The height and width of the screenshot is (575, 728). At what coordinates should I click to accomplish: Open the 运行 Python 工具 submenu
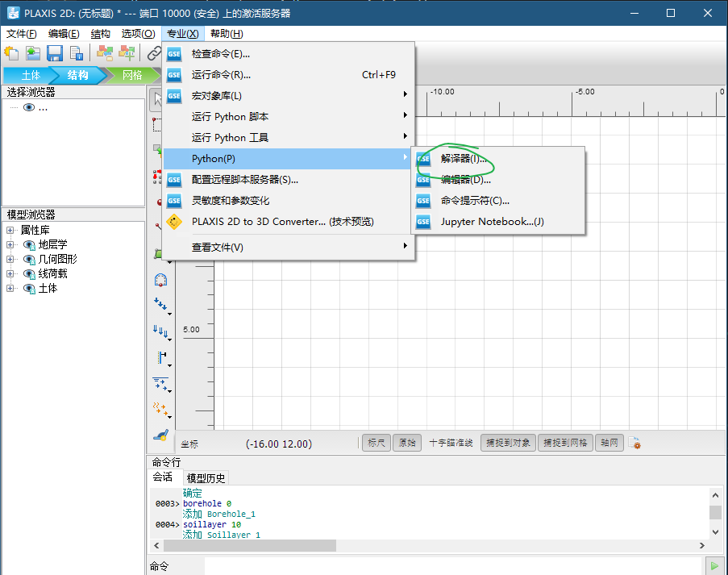[289, 137]
